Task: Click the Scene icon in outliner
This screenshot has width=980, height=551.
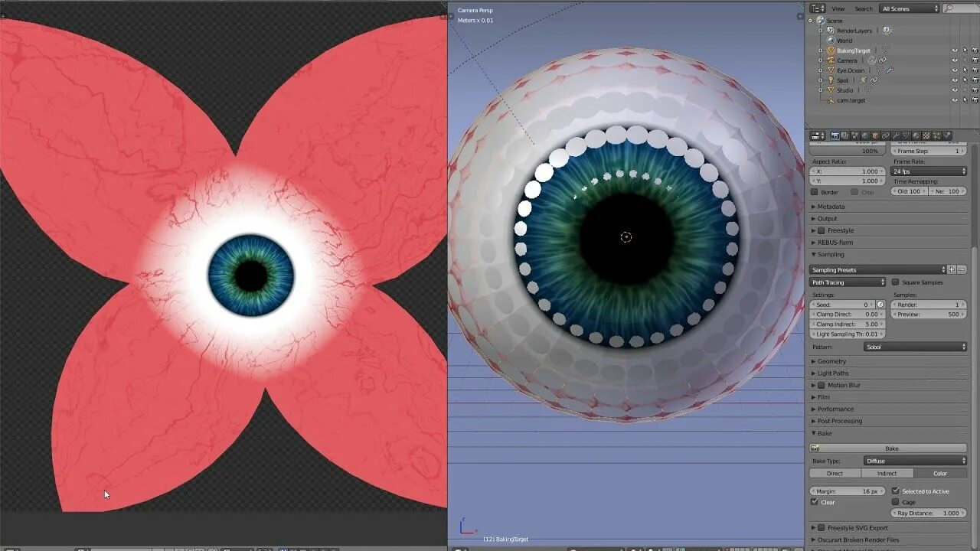Action: (821, 20)
